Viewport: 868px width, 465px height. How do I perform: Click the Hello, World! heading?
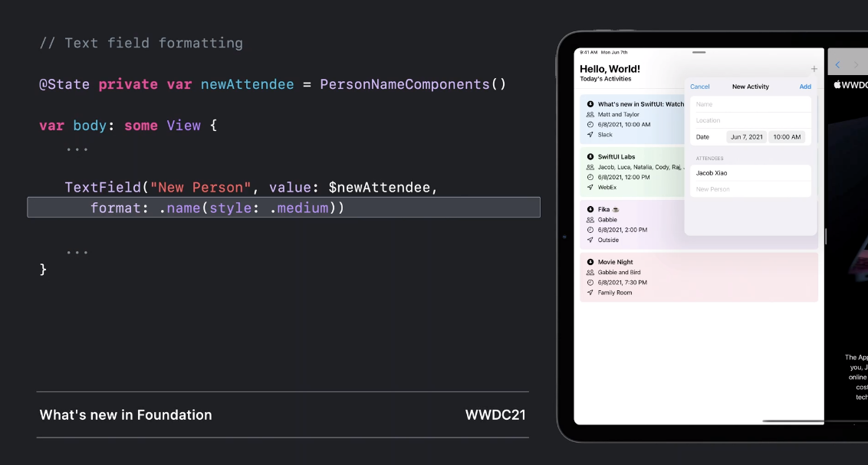pyautogui.click(x=610, y=69)
